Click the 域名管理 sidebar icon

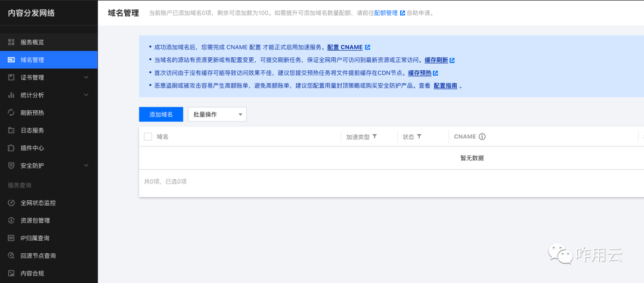[x=11, y=60]
